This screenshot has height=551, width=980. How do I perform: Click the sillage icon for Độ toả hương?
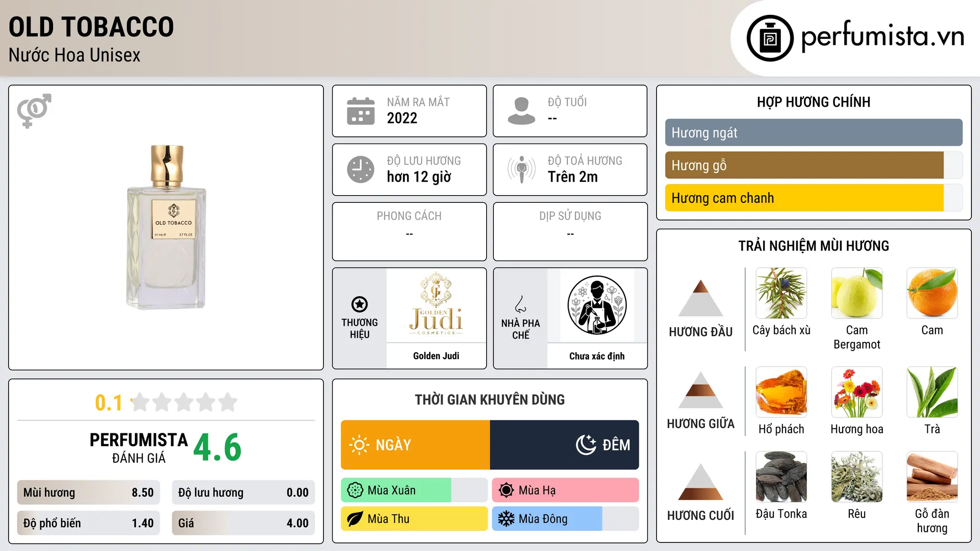[x=522, y=169]
